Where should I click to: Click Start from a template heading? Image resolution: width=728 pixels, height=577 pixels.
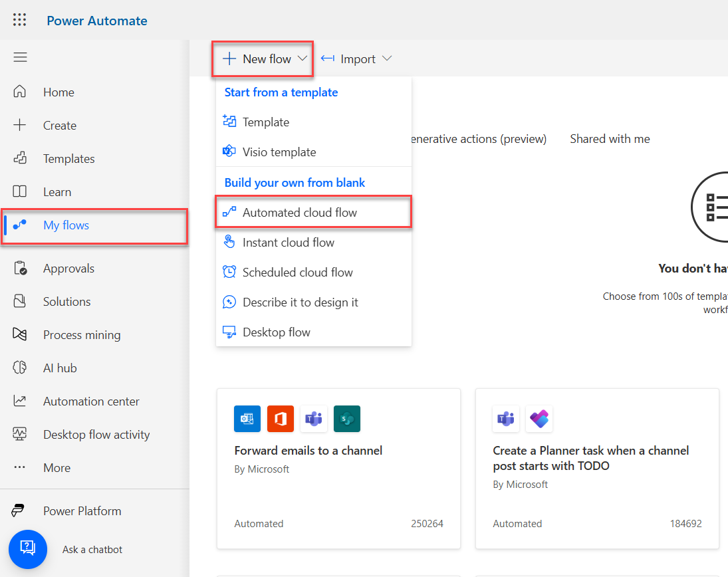tap(281, 92)
